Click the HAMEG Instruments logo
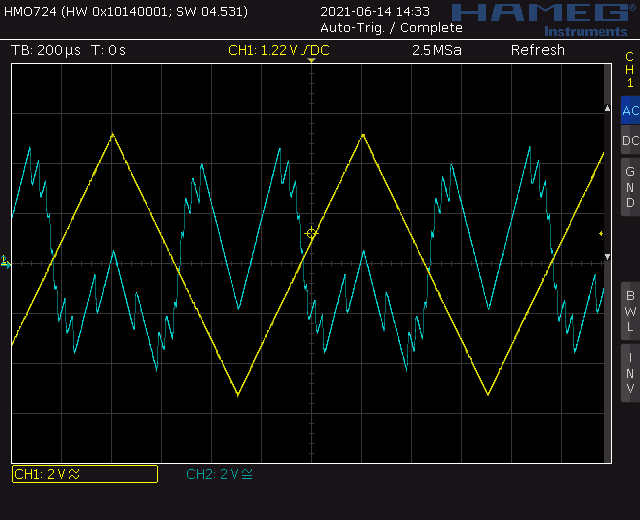The height and width of the screenshot is (520, 640). point(538,18)
